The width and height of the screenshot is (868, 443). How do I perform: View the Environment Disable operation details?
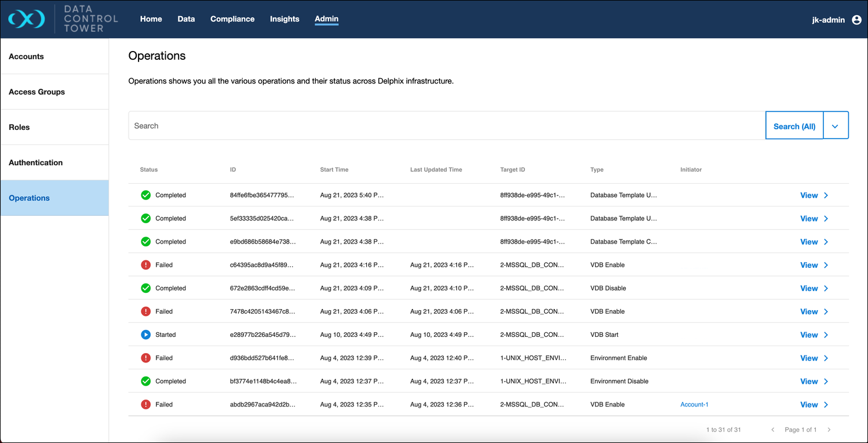point(809,381)
